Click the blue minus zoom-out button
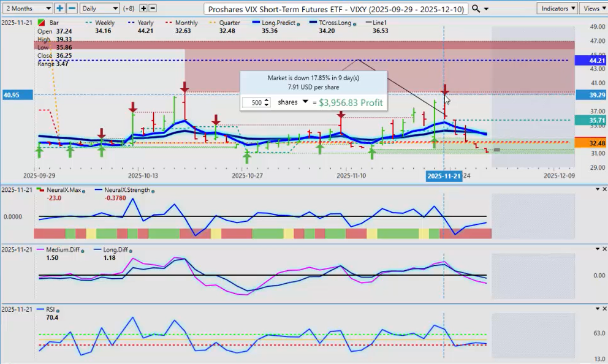The image size is (608, 364). coord(72,8)
